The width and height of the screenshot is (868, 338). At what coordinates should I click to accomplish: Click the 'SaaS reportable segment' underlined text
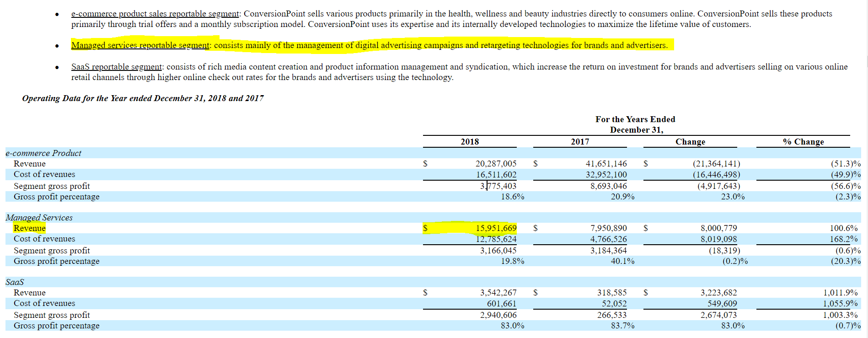[x=117, y=67]
